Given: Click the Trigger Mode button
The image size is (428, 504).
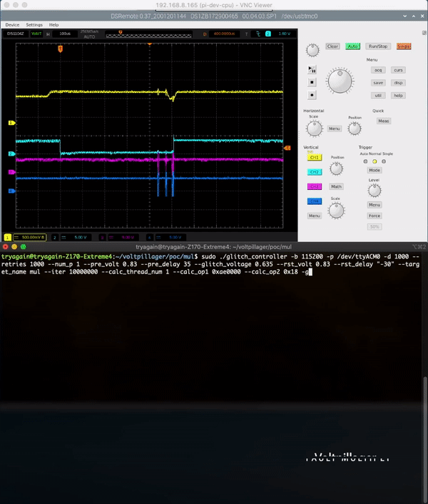Looking at the screenshot, I should [374, 170].
